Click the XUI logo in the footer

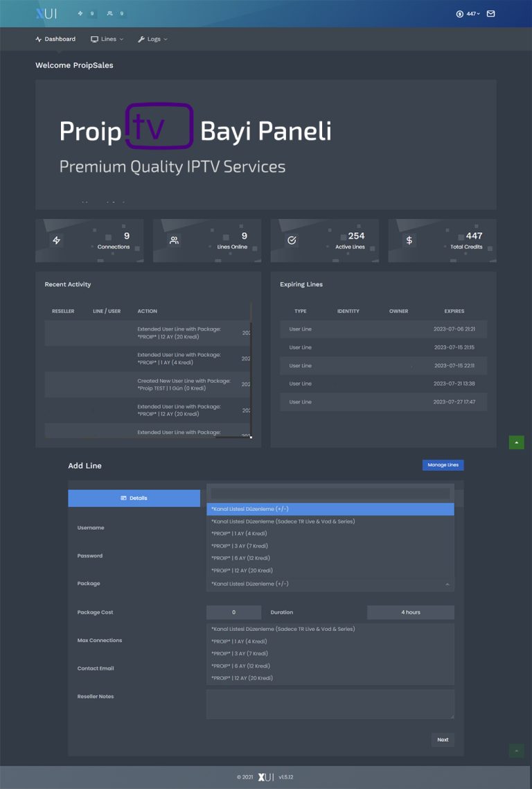coord(266,777)
